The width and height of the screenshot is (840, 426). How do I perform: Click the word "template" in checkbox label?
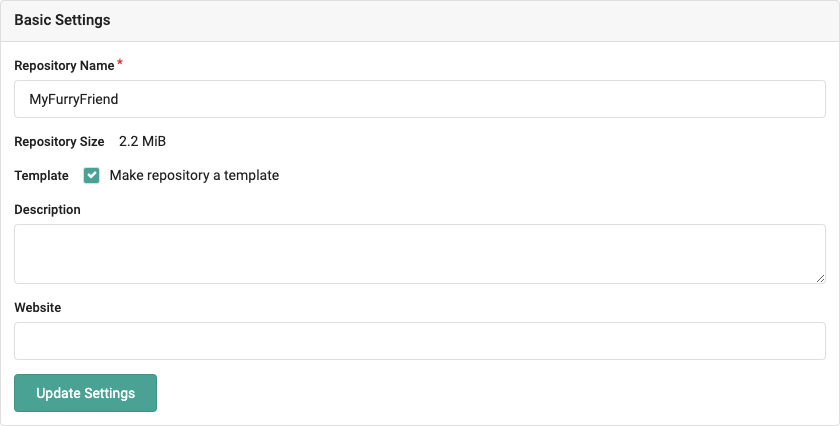[251, 175]
